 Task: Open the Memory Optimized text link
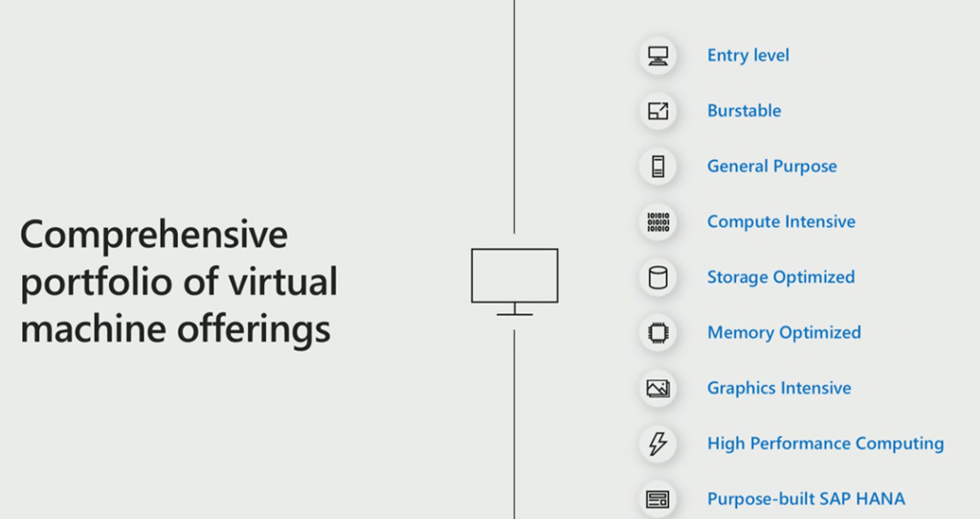784,333
